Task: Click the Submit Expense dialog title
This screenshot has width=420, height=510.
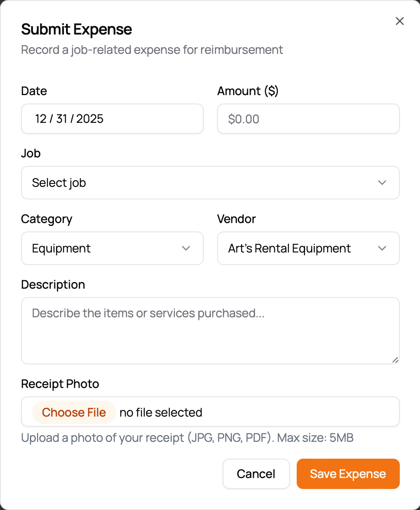Action: 76,29
